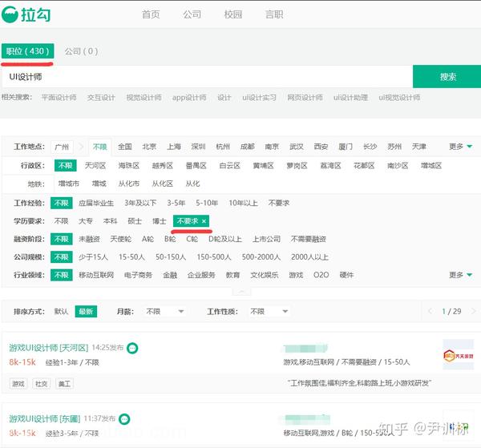Open job 游戏UI设计师 [东圃]

click(44, 418)
